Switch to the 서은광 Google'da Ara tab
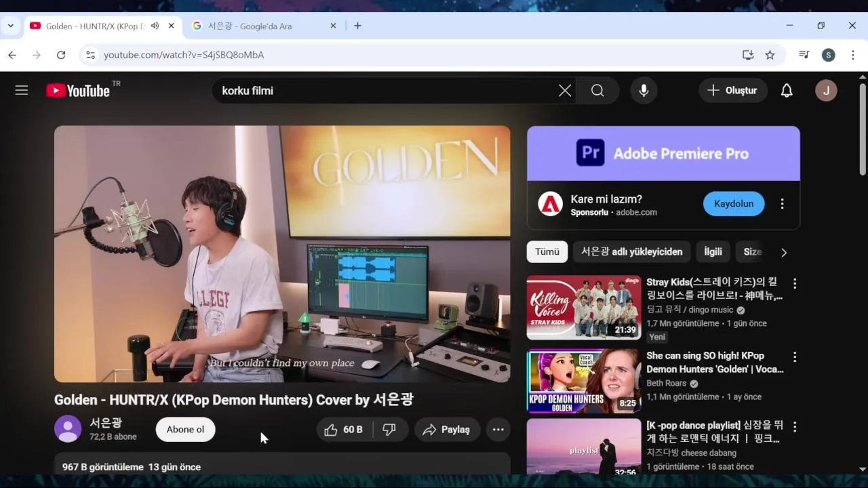Image resolution: width=868 pixels, height=488 pixels. 264,26
